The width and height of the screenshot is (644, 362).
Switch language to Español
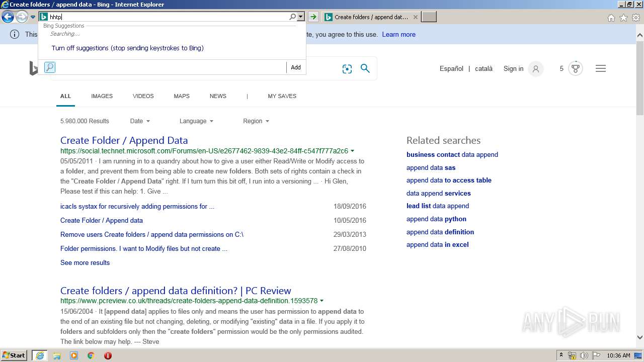[451, 69]
